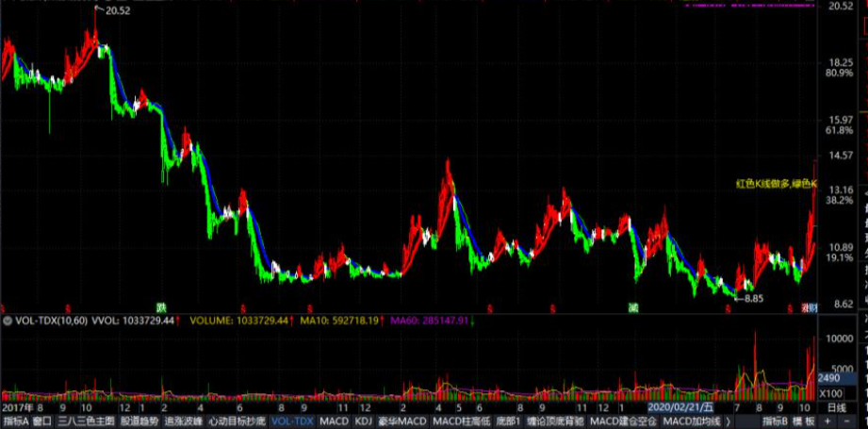
Task: Open the 指标B indicator group
Action: click(x=775, y=421)
